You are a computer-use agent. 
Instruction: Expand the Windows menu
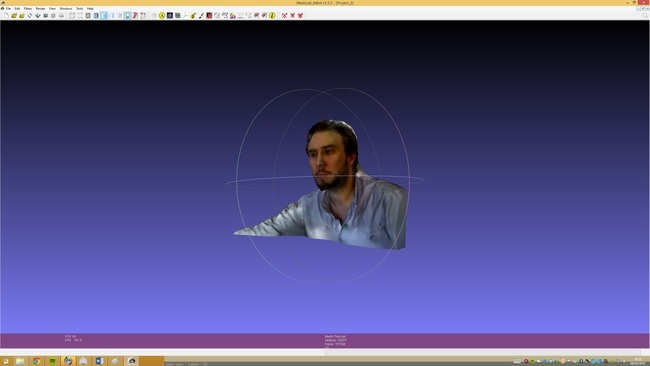point(65,8)
